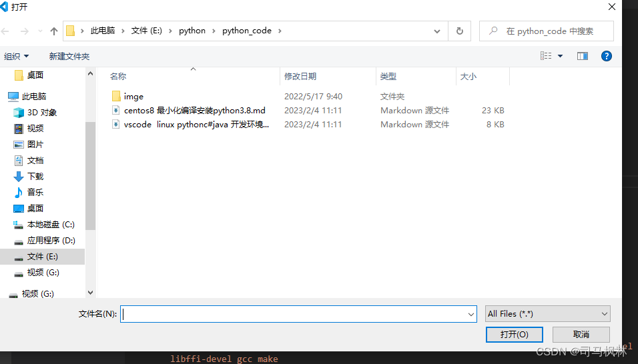This screenshot has height=364, width=638.
Task: Click 新建文件夹 button
Action: [x=69, y=57]
